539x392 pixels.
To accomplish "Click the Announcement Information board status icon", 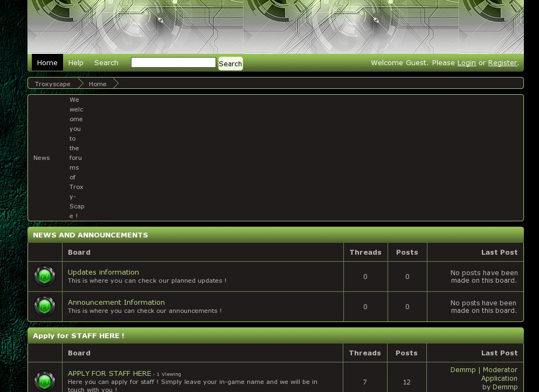I will pos(45,306).
